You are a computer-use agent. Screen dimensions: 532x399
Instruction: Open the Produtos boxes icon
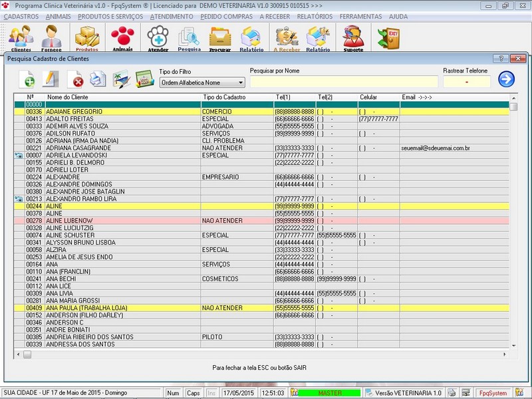[x=87, y=38]
